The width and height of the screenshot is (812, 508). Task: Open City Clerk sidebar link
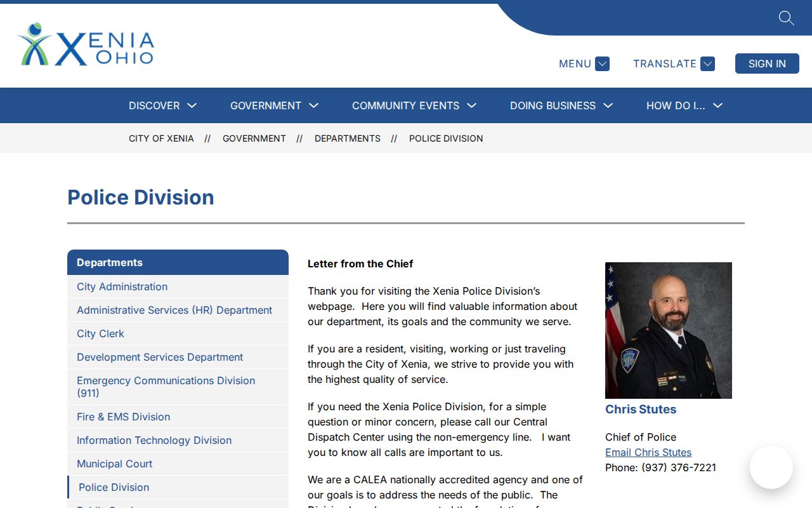178,334
